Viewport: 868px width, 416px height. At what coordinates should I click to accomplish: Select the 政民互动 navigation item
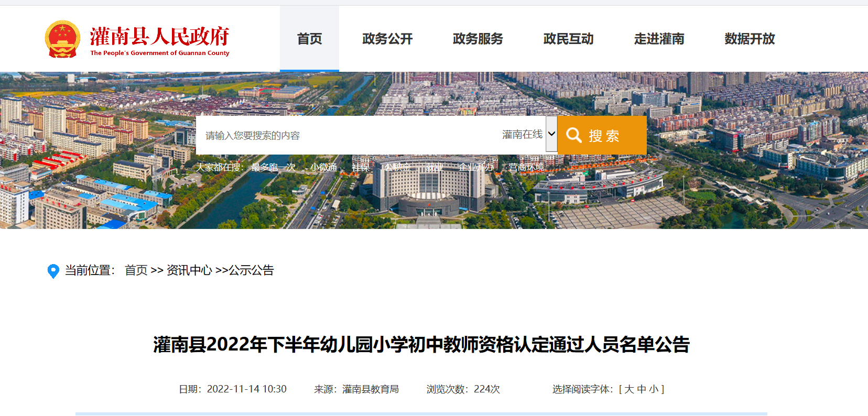pyautogui.click(x=569, y=39)
